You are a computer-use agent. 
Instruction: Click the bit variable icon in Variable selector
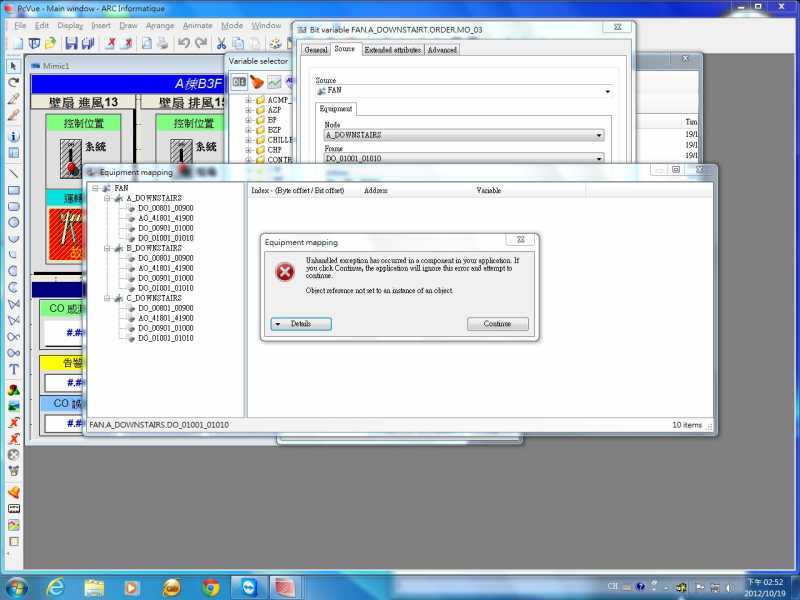click(239, 82)
